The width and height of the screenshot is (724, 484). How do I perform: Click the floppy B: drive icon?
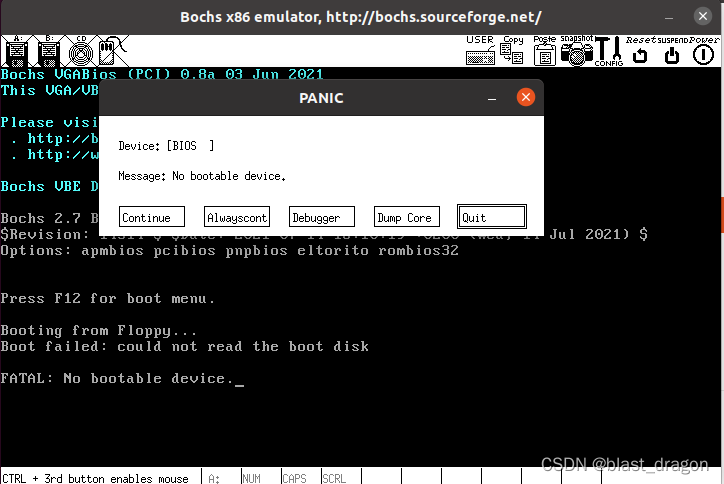click(x=49, y=51)
